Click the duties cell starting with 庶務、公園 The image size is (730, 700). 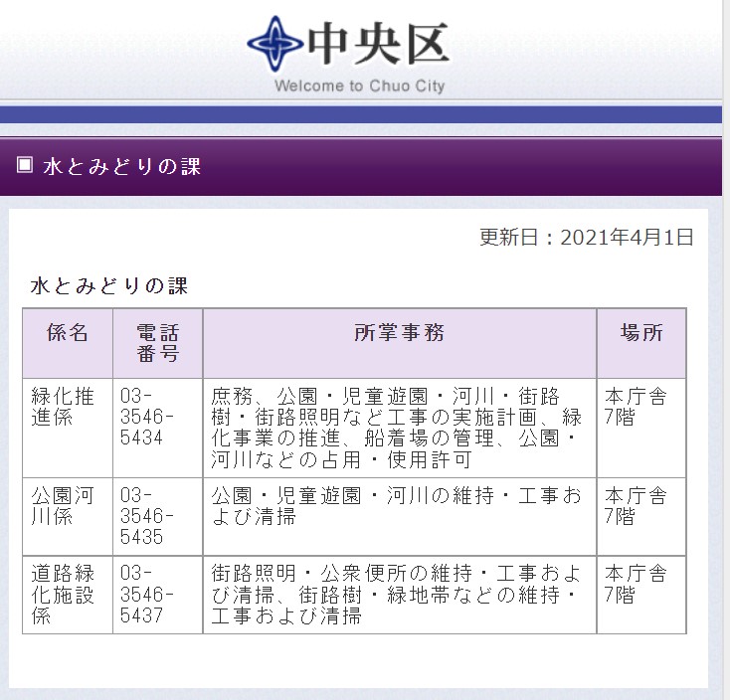tap(400, 429)
